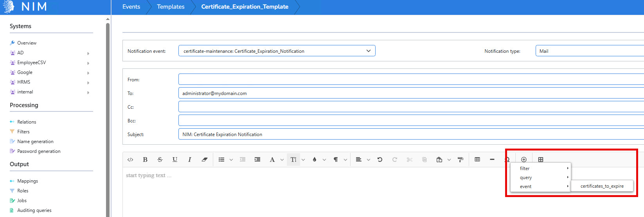Viewport: 644px width, 217px height.
Task: Open paragraph format pilcrow tool
Action: point(336,160)
